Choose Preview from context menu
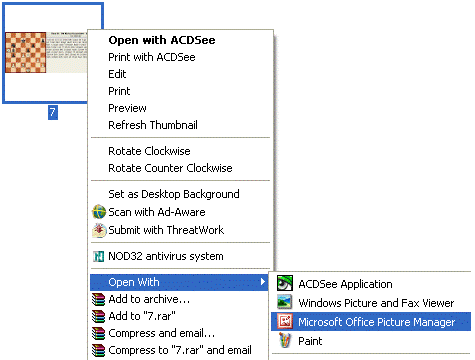This screenshot has width=475, height=360. [180, 108]
